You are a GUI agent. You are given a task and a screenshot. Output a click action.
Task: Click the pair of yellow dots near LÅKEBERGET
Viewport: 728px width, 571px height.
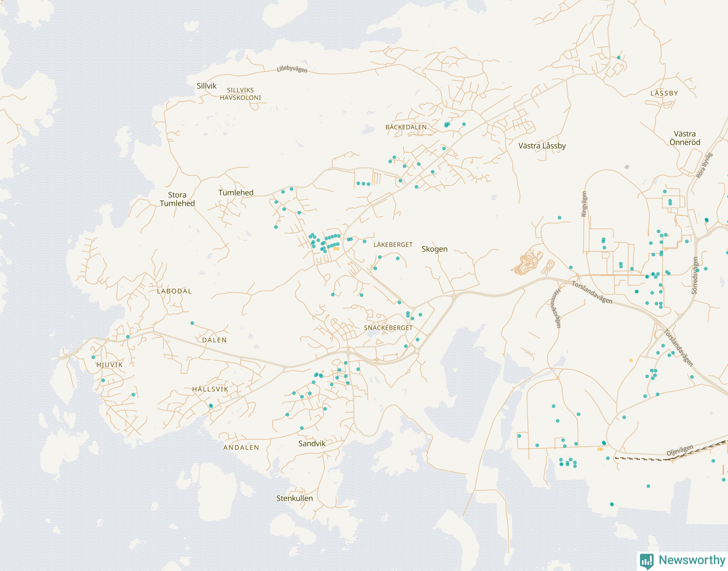[336, 249]
